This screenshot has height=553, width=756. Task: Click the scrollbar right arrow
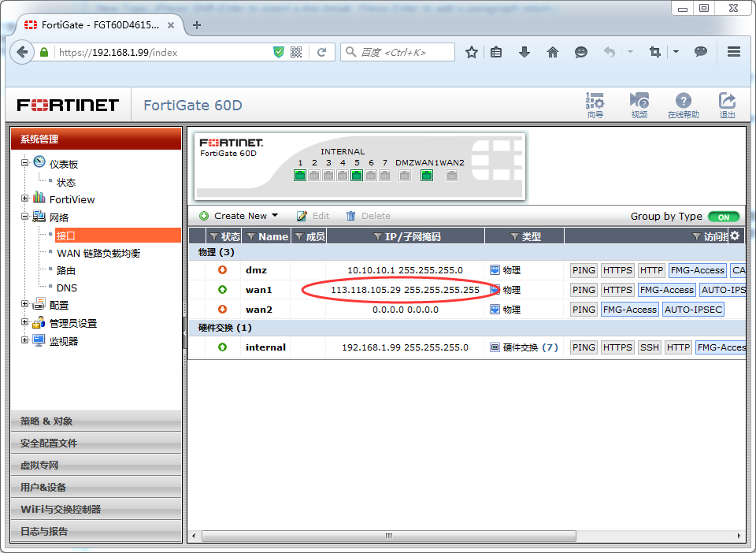click(x=739, y=536)
